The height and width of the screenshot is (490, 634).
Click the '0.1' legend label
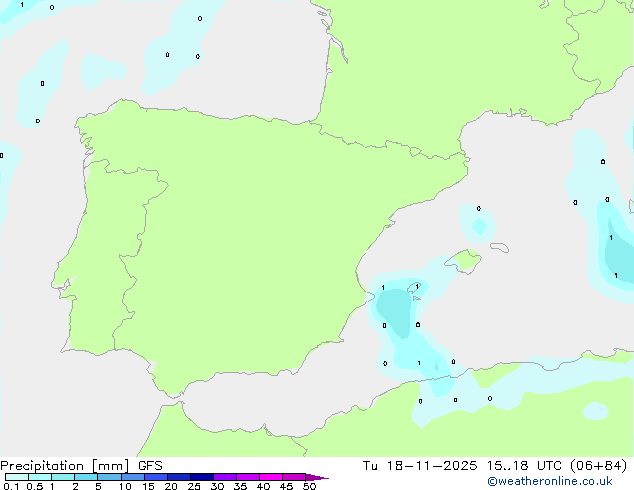click(11, 486)
